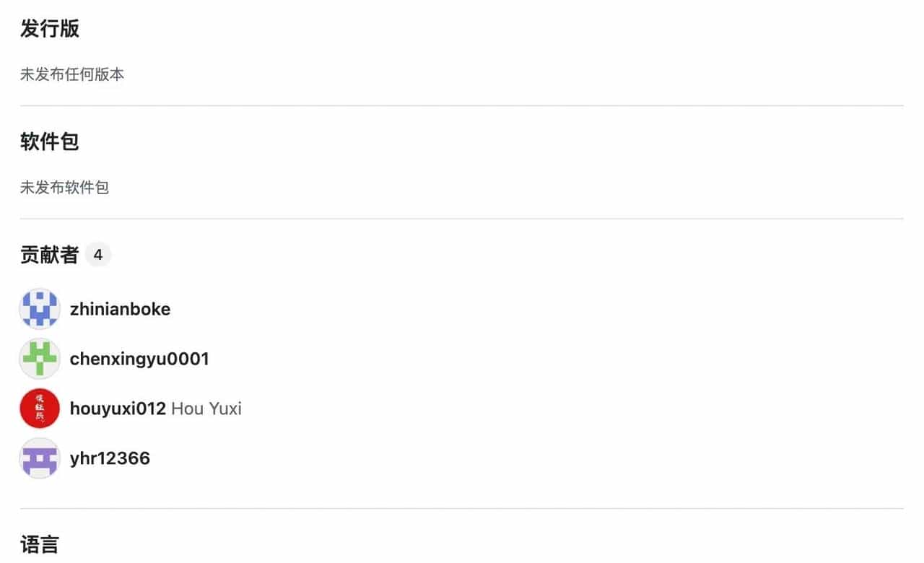Open zhinianboke's blue identicon avatar

point(40,309)
